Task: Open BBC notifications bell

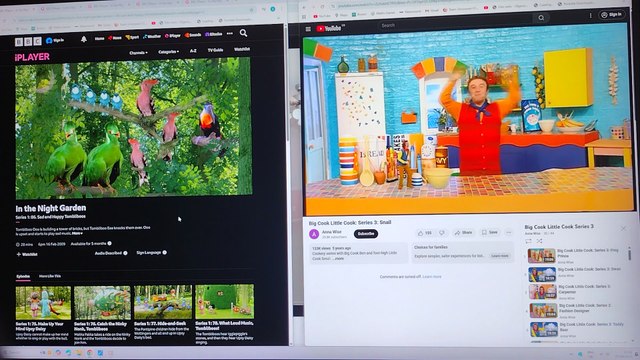Action: [x=84, y=39]
